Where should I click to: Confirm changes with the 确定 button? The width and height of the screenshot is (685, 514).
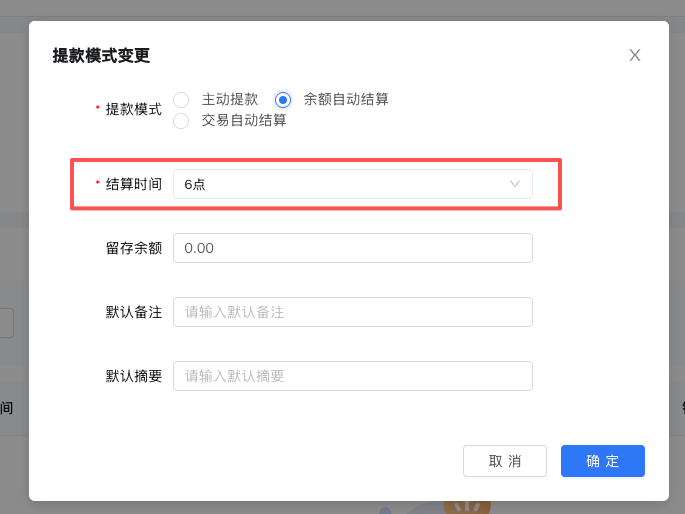click(x=602, y=461)
